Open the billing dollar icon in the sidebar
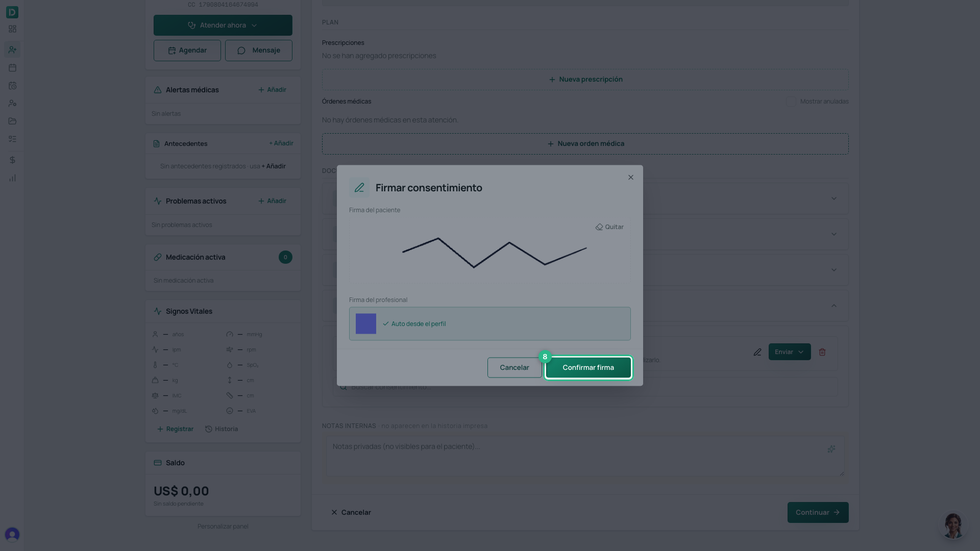The height and width of the screenshot is (551, 980). [12, 160]
